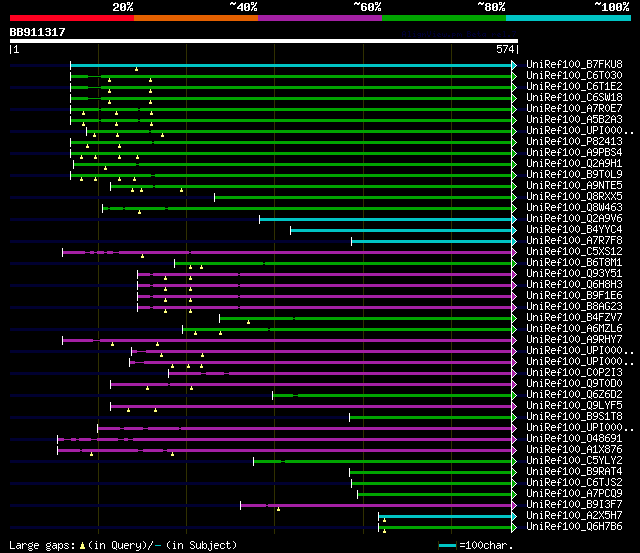Click the query end position label 574
Screen dimensions: 640x553
click(x=505, y=49)
